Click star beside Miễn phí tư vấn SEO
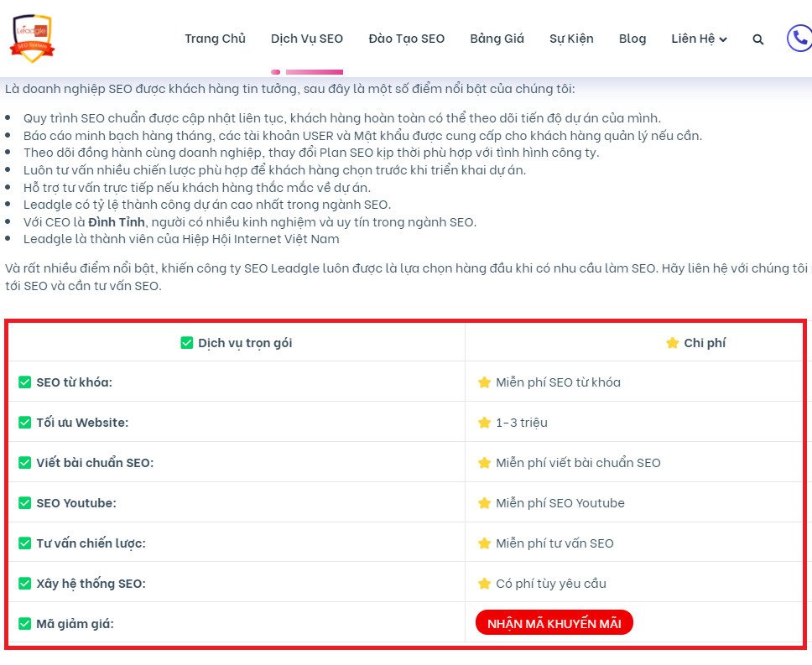This screenshot has width=812, height=665. (484, 543)
